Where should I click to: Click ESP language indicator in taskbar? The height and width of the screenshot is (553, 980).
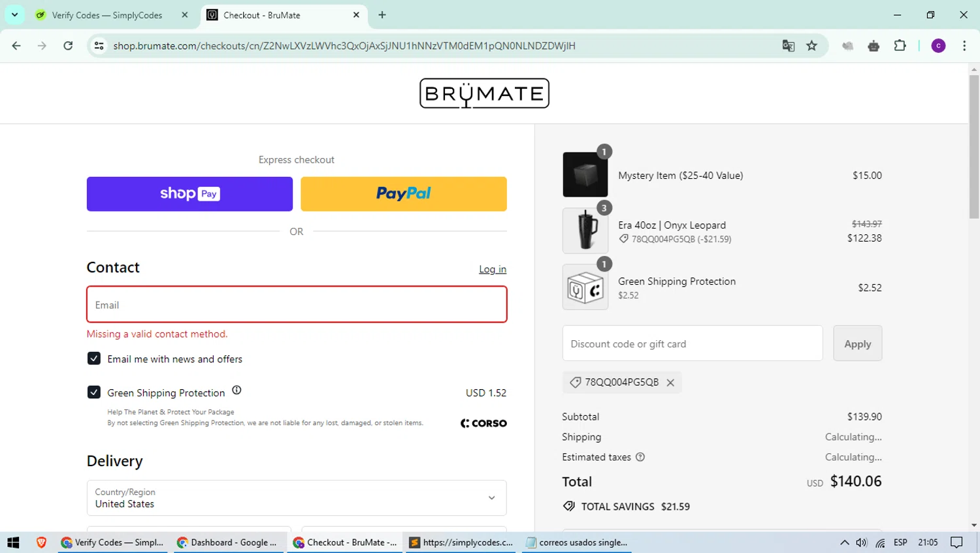900,543
